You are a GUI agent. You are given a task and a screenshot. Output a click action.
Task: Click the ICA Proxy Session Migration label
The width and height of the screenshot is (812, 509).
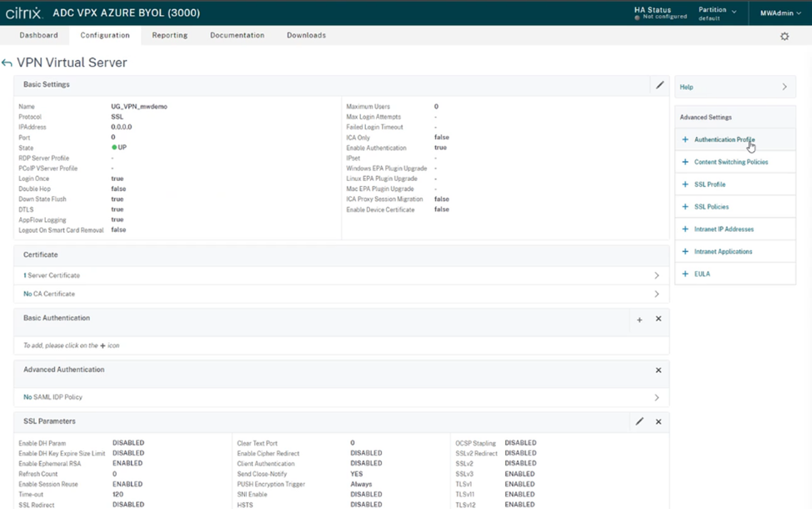[x=384, y=199]
